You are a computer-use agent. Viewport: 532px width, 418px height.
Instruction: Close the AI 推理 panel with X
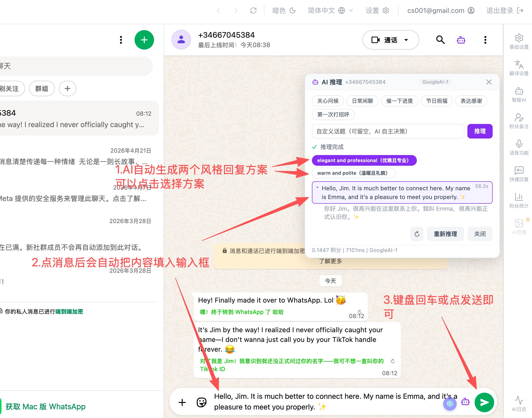489,82
